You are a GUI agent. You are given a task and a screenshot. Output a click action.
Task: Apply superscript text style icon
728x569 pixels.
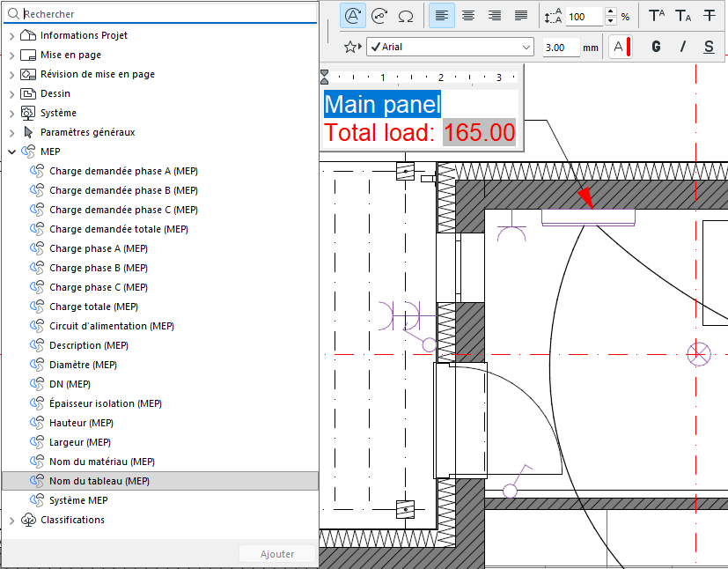(x=657, y=16)
